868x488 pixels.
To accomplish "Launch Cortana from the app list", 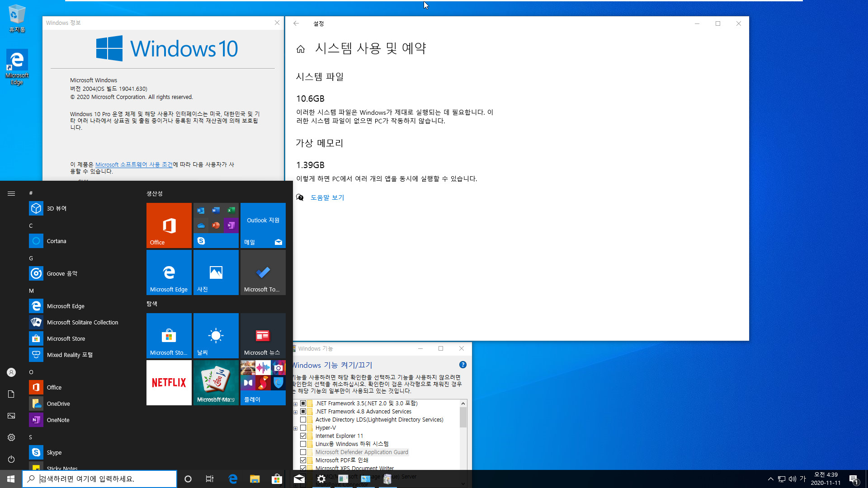I will tap(81, 241).
